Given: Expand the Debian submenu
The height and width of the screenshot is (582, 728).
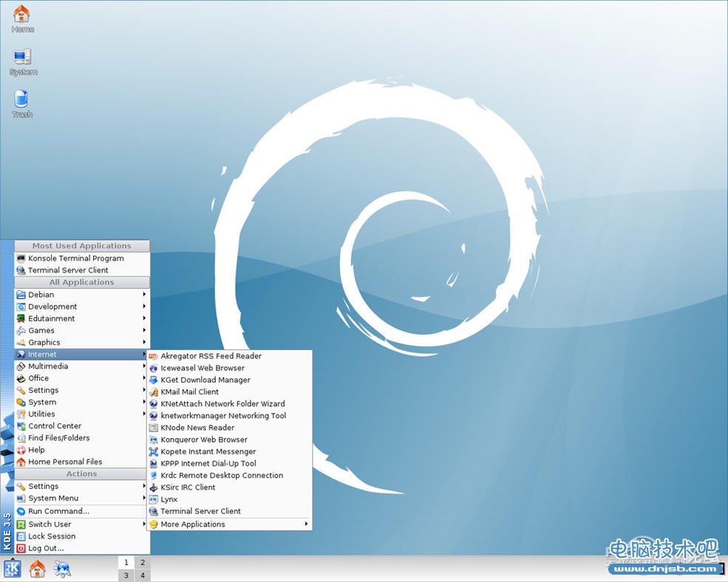Looking at the screenshot, I should point(41,295).
